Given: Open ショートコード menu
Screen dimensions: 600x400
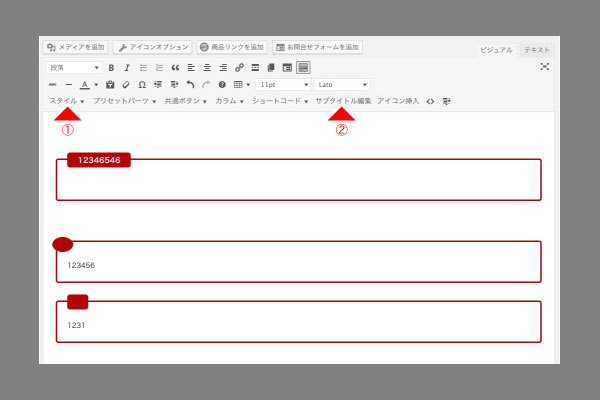Looking at the screenshot, I should click(280, 101).
